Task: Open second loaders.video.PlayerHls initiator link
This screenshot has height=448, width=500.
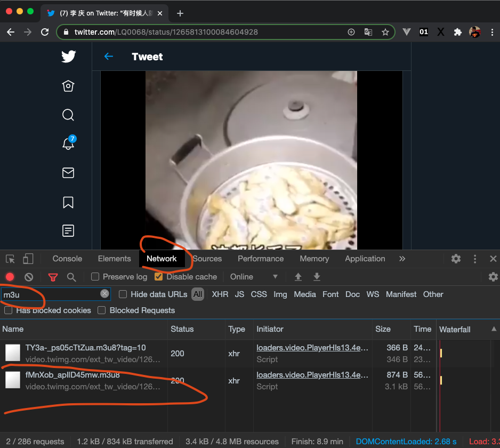Action: 312,375
